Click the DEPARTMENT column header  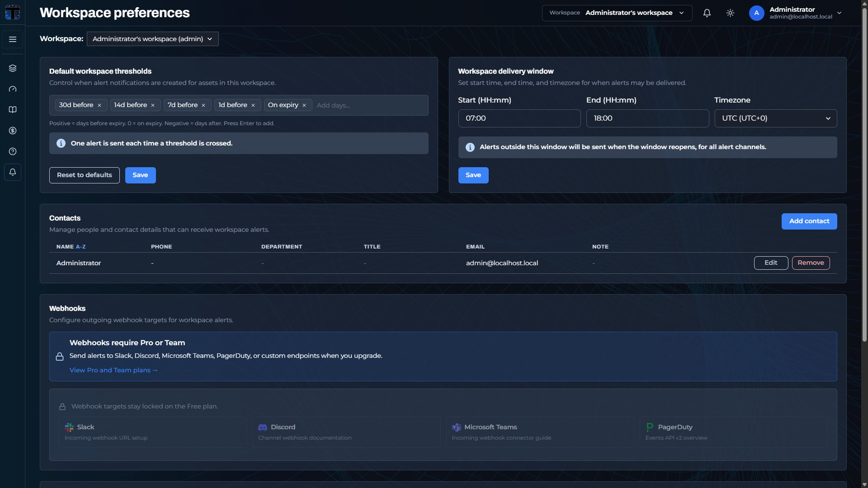282,247
